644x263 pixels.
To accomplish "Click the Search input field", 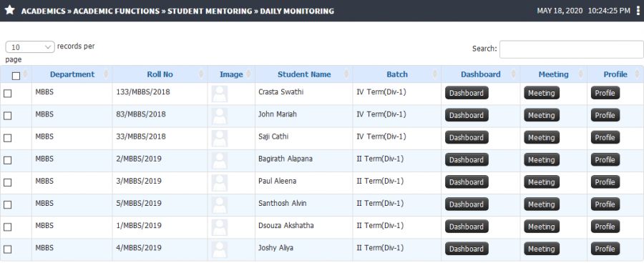I will [571, 49].
